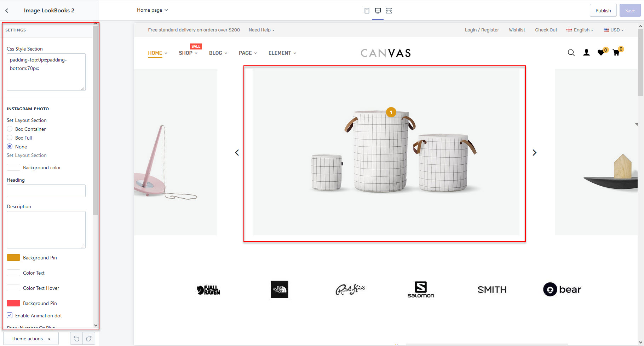
Task: Go back using the arrow beside Image LookBooks 2
Action: pos(7,11)
